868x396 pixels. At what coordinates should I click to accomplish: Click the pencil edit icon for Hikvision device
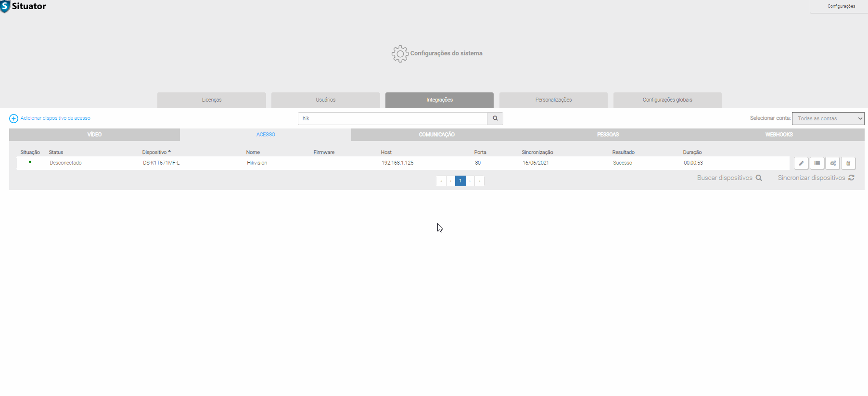coord(801,163)
